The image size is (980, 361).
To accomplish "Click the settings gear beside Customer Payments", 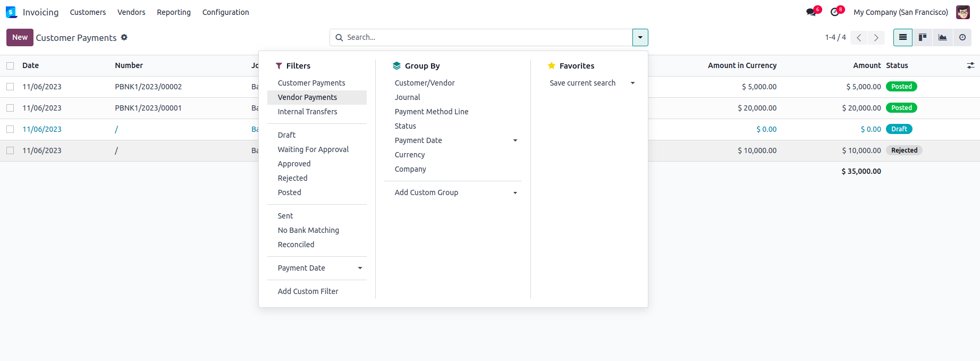I will click(x=124, y=37).
